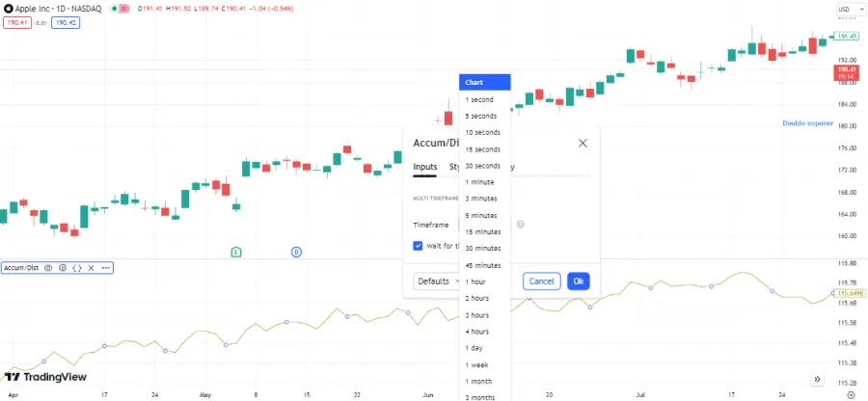
Task: Click the Double exponer label on chart
Action: tap(807, 123)
